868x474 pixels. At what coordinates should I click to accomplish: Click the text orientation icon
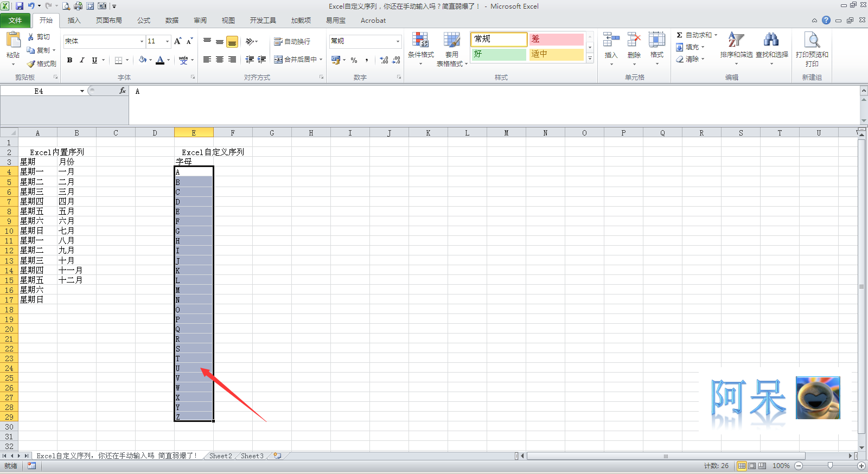[250, 41]
